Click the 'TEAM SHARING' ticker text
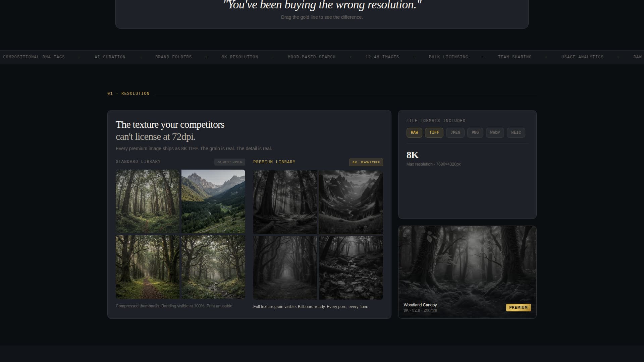 pos(515,57)
